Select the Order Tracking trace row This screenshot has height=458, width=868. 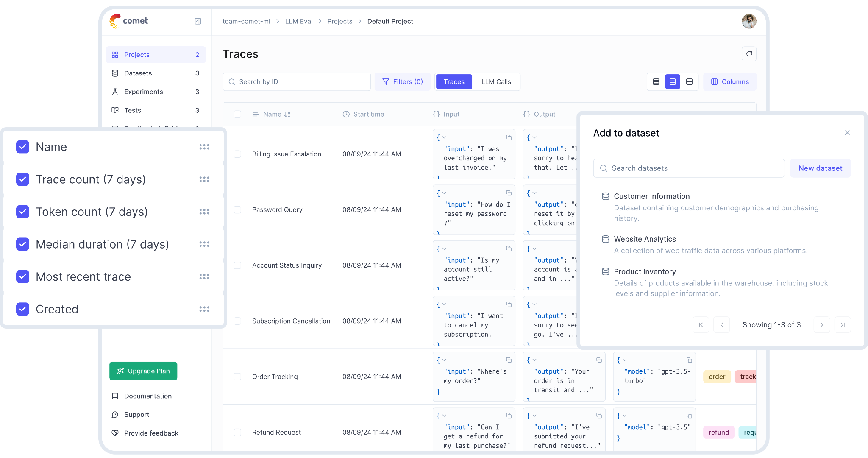coord(237,377)
